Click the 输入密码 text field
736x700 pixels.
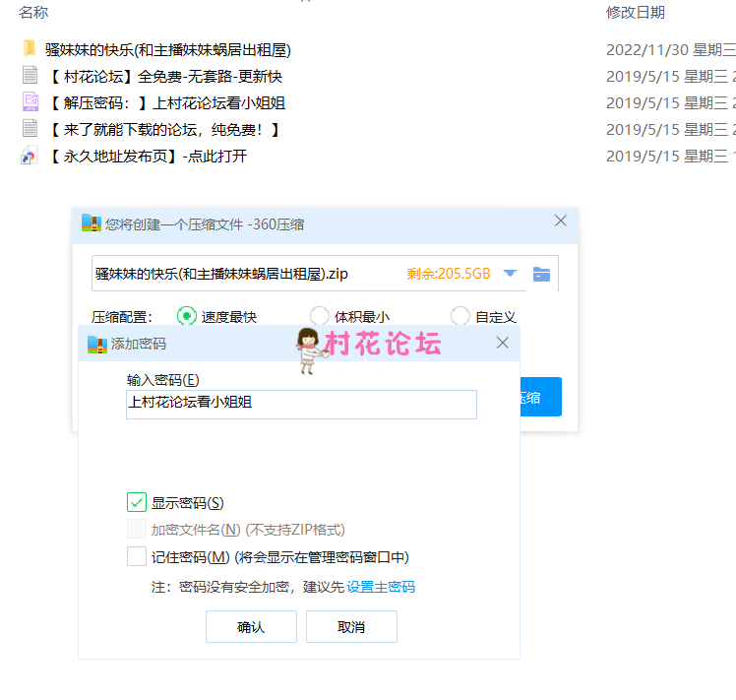[x=301, y=404]
